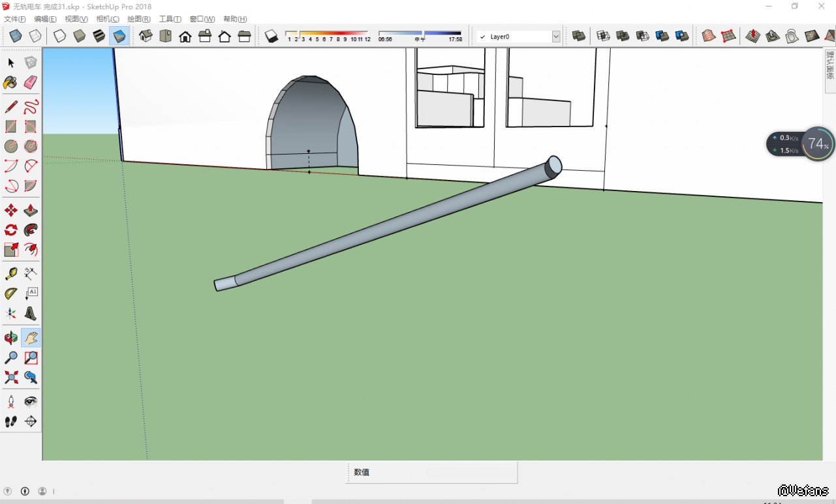This screenshot has height=504, width=836.
Task: Select the Eraser tool
Action: pos(31,82)
